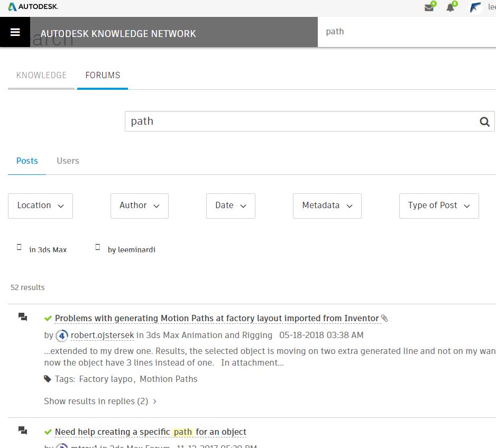Click robert.ojstersek's rank badge icon
Image resolution: width=496 pixels, height=448 pixels.
tap(62, 335)
